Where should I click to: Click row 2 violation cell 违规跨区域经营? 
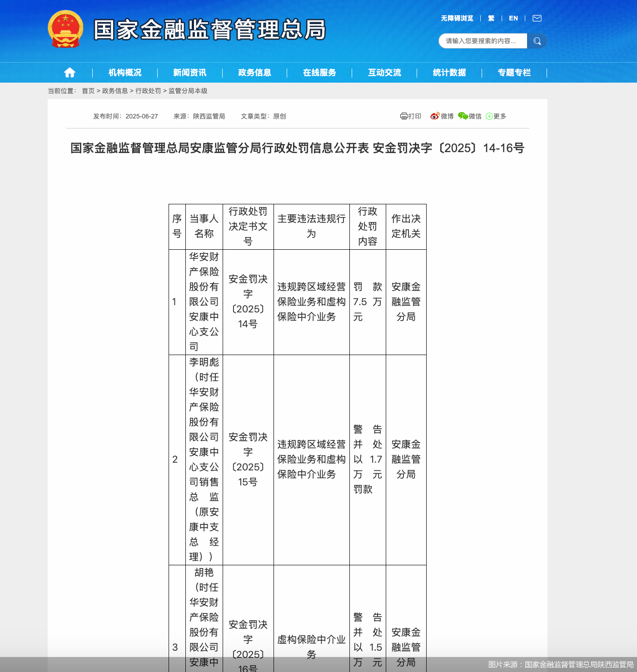coord(311,460)
